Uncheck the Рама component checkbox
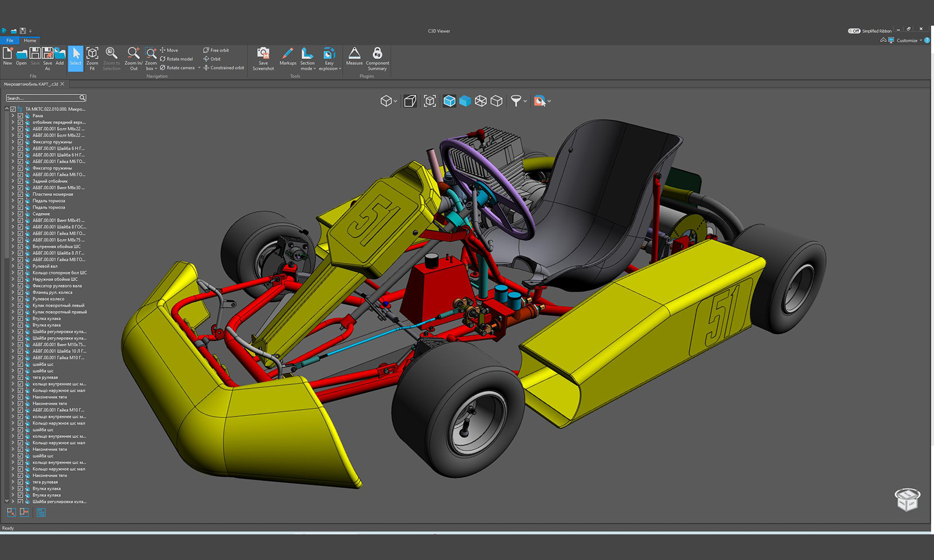Screen dimensions: 934x560 pyautogui.click(x=20, y=116)
